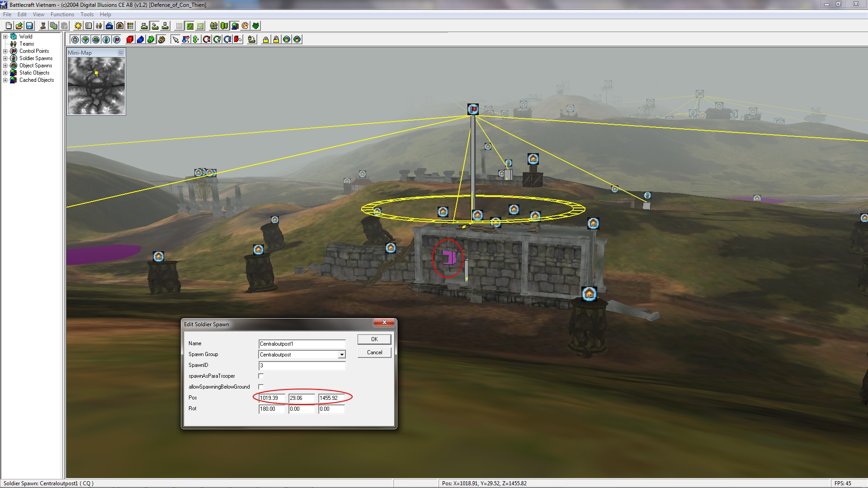Click the Copy icon in main toolbar
The width and height of the screenshot is (868, 488).
tap(53, 26)
